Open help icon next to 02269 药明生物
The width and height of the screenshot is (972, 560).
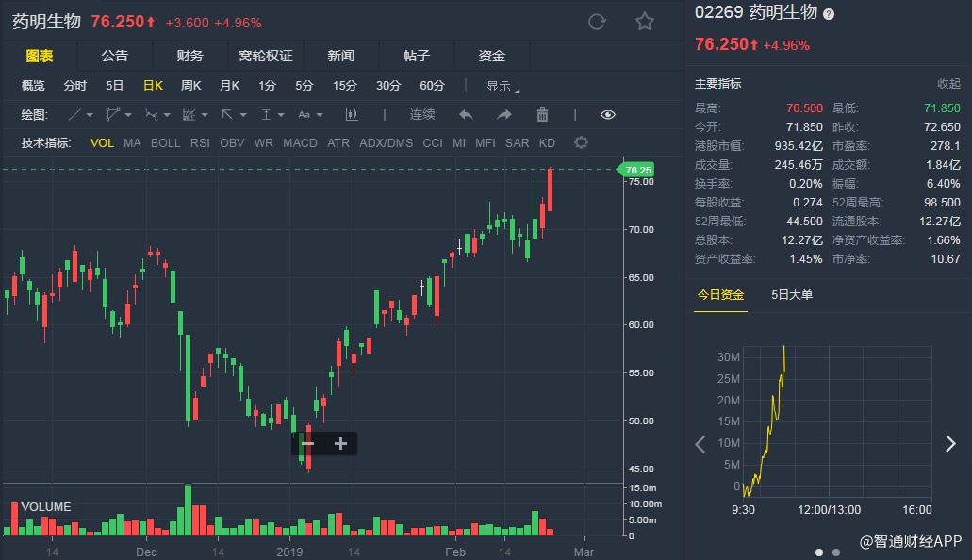tap(828, 14)
